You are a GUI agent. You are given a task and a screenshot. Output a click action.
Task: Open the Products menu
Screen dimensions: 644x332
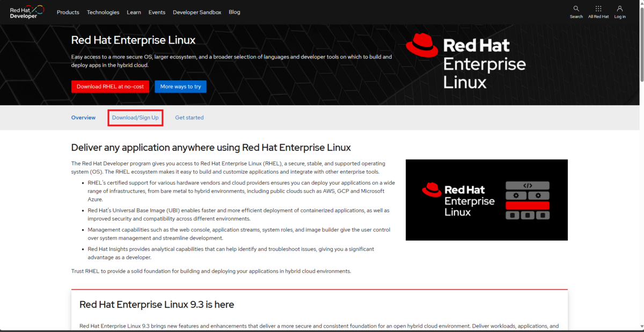click(x=68, y=12)
